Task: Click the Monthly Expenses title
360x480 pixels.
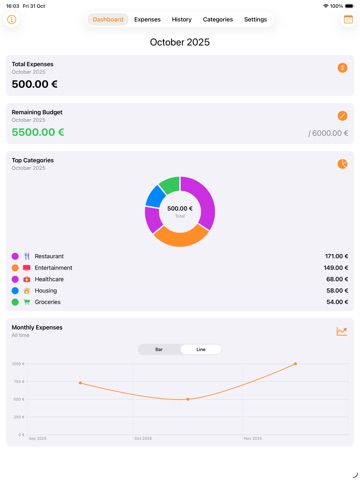Action: tap(37, 328)
